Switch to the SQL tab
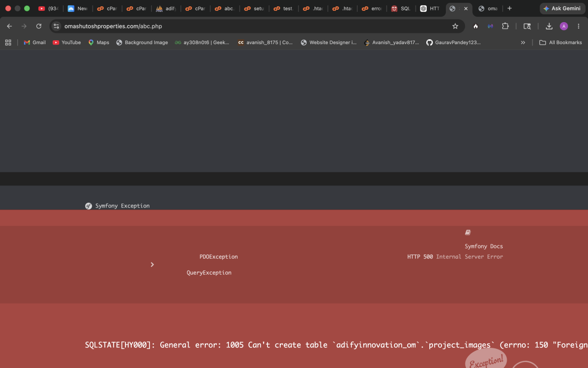Screen dimensions: 588x368 (401, 8)
